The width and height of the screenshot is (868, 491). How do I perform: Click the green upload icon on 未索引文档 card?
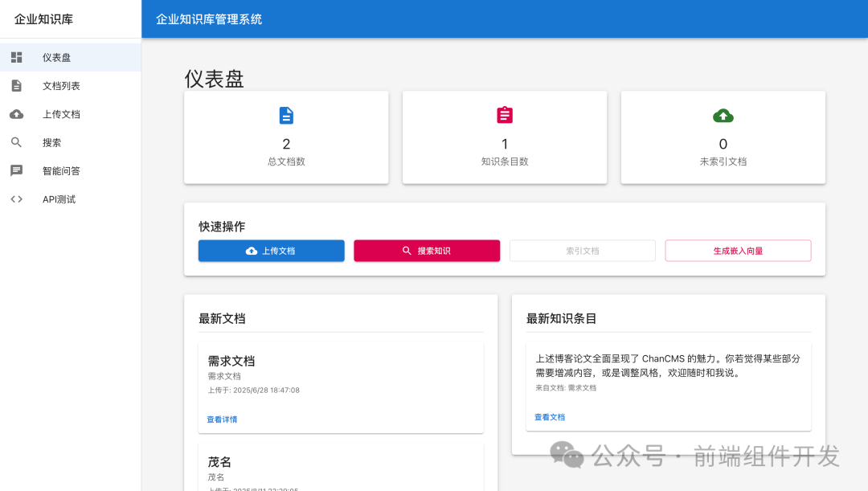pyautogui.click(x=723, y=115)
